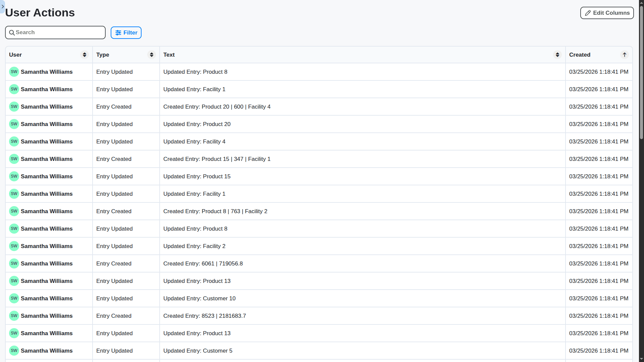Click the ascending arrow on Created column
This screenshot has height=362, width=644.
(x=625, y=55)
